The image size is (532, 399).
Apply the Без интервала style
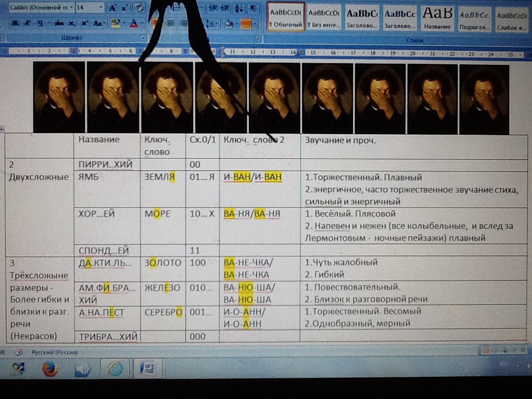[x=324, y=17]
